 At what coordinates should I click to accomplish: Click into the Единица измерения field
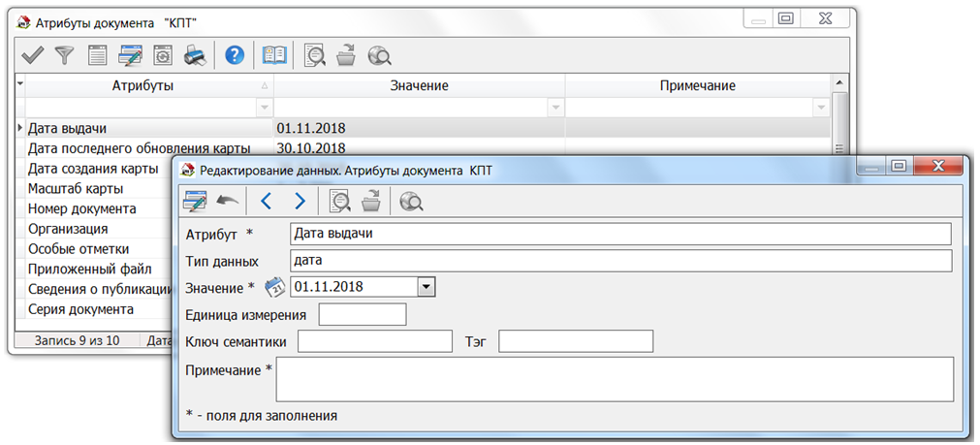(363, 315)
